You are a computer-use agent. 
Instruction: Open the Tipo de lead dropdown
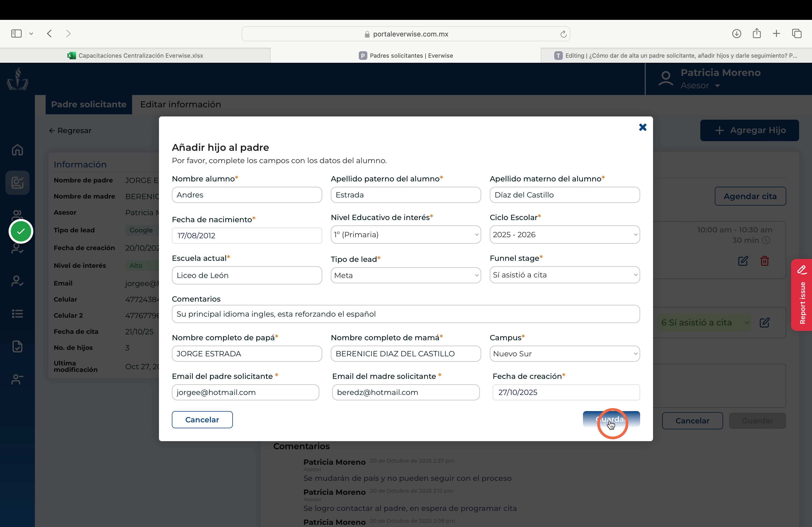point(406,275)
